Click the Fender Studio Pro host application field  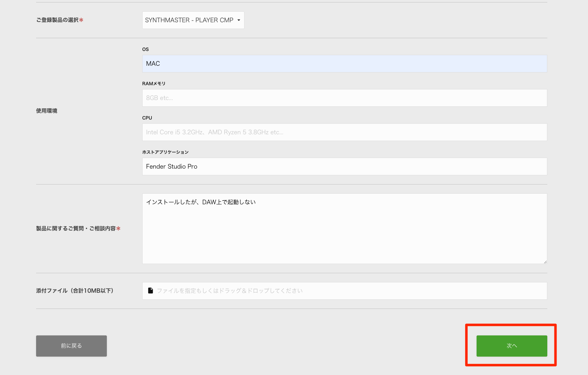tap(345, 166)
